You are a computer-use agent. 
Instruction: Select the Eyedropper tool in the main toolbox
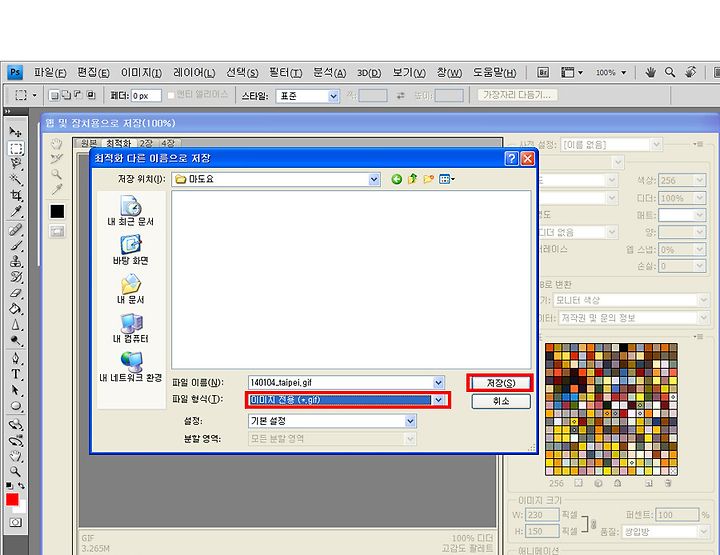click(16, 212)
